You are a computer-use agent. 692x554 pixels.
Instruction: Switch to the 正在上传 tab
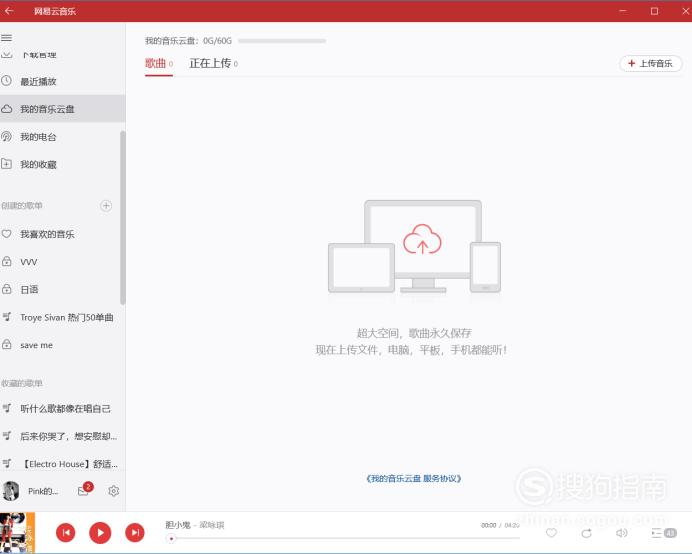(x=214, y=64)
